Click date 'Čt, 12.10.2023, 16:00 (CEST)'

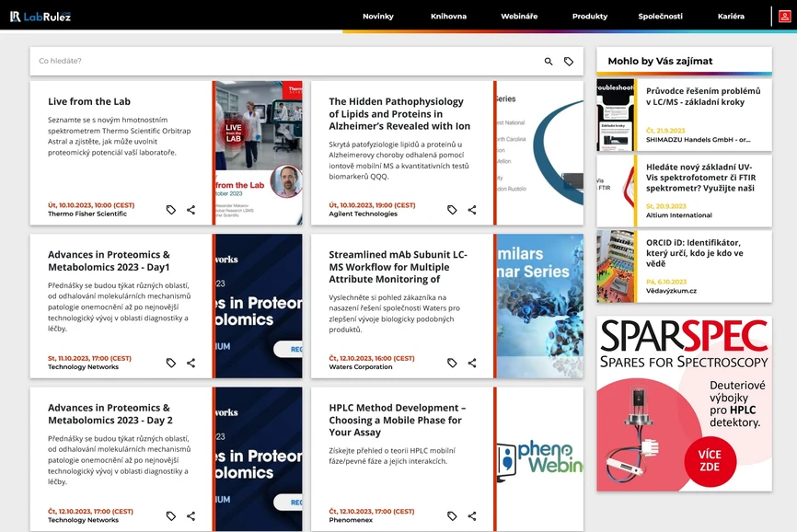pyautogui.click(x=372, y=358)
